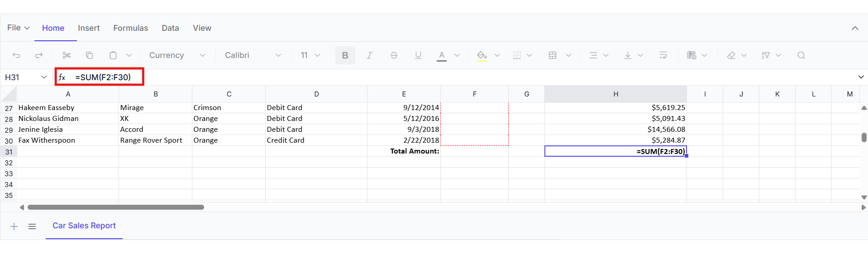Switch to the Insert tab
The image size is (868, 255).
tap(89, 28)
